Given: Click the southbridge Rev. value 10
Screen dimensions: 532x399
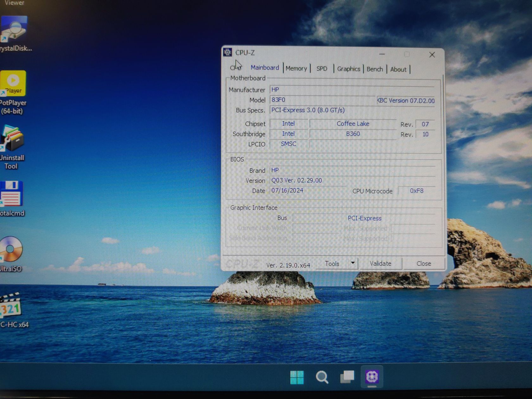Looking at the screenshot, I should pyautogui.click(x=425, y=134).
